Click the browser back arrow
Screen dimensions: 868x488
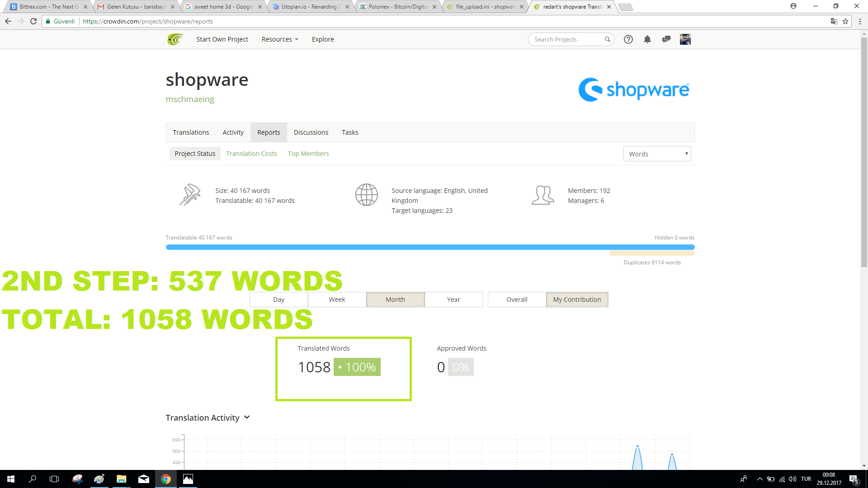(8, 21)
